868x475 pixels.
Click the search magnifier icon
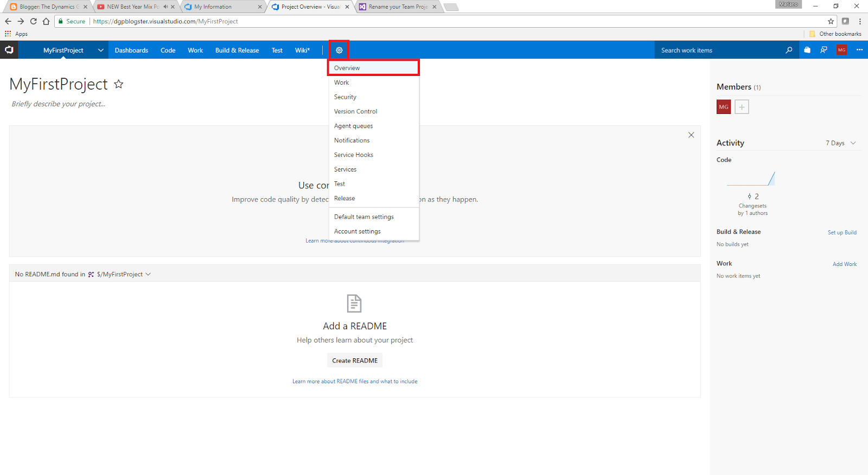[789, 50]
